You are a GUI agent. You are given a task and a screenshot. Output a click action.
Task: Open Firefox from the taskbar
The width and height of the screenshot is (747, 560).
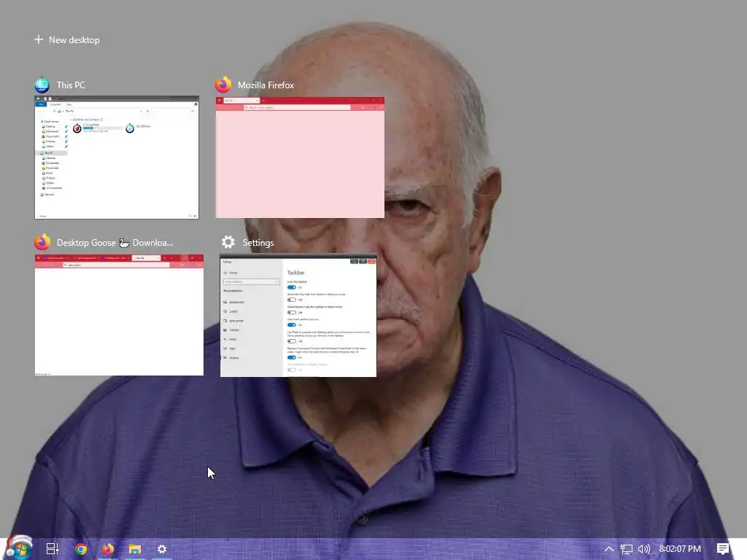click(108, 549)
